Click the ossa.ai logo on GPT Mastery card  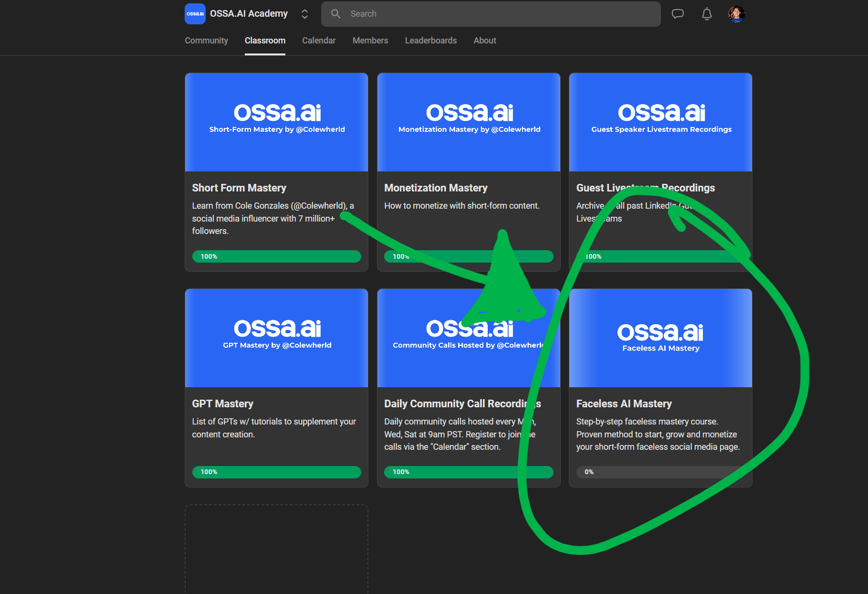(x=276, y=329)
